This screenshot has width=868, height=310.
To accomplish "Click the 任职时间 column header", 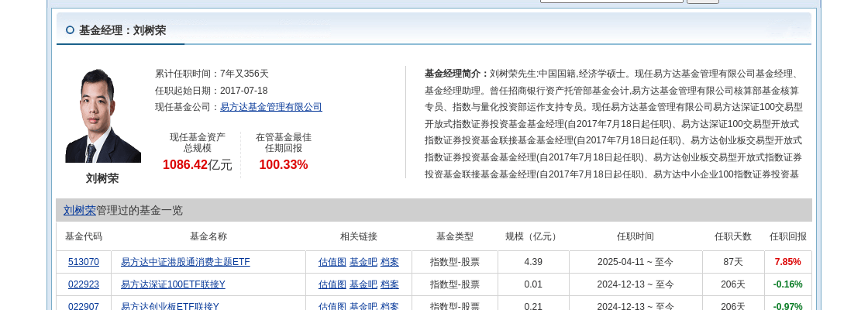I will (635, 236).
